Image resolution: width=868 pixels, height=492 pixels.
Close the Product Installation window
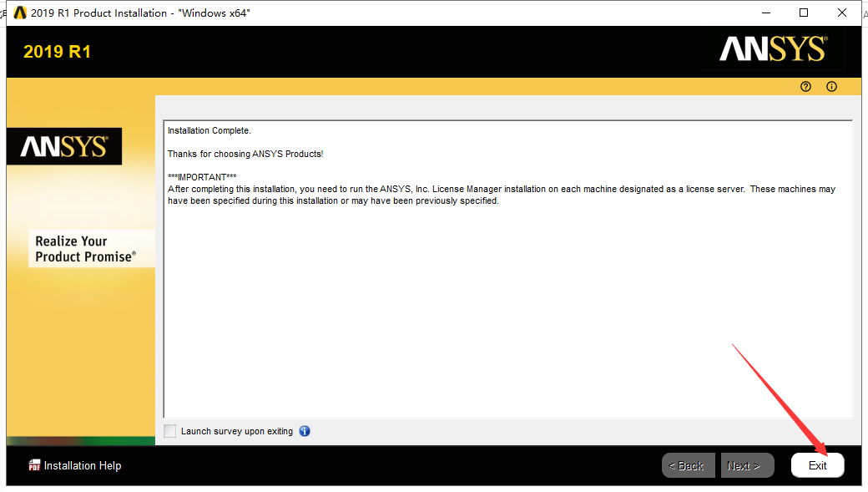coord(842,13)
